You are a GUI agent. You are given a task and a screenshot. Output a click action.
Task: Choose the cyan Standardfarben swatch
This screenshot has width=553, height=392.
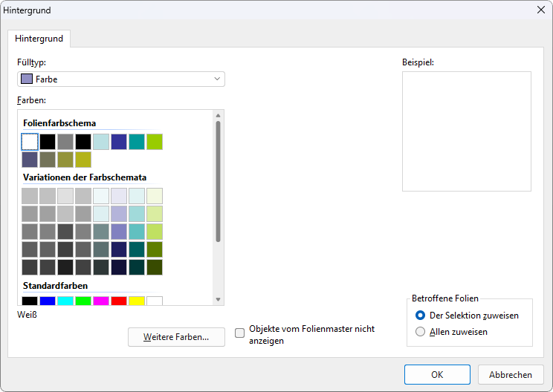click(65, 301)
